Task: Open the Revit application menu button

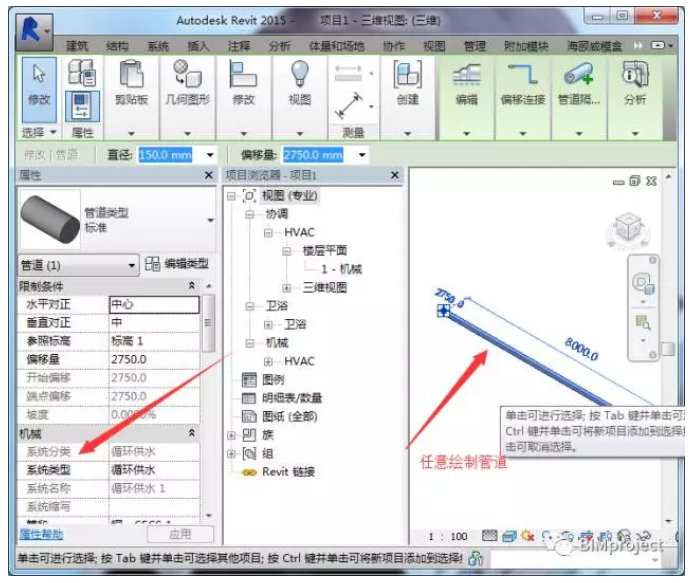Action: pos(35,31)
